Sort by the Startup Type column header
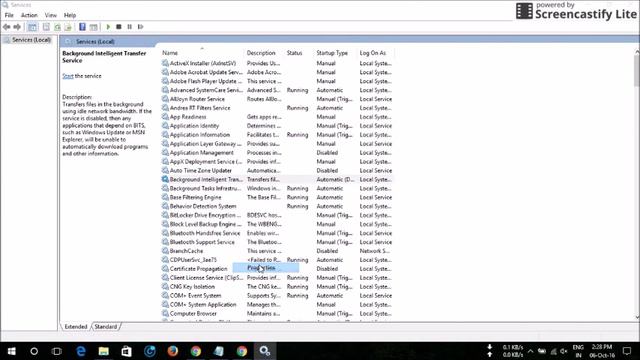 coord(332,53)
